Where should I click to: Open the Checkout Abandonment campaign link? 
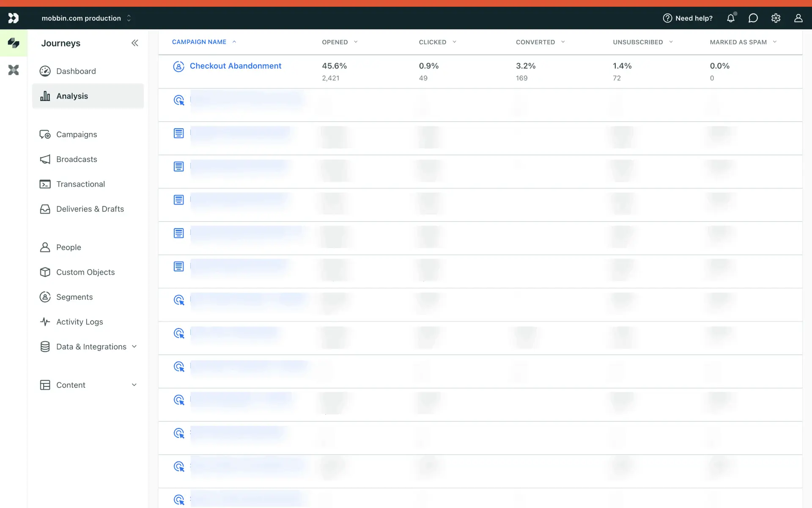[235, 66]
